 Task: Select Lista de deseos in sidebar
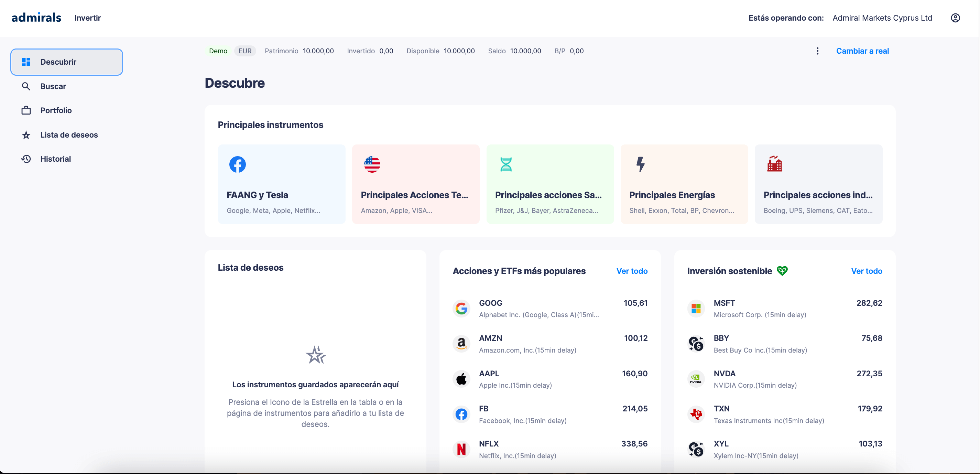click(67, 135)
